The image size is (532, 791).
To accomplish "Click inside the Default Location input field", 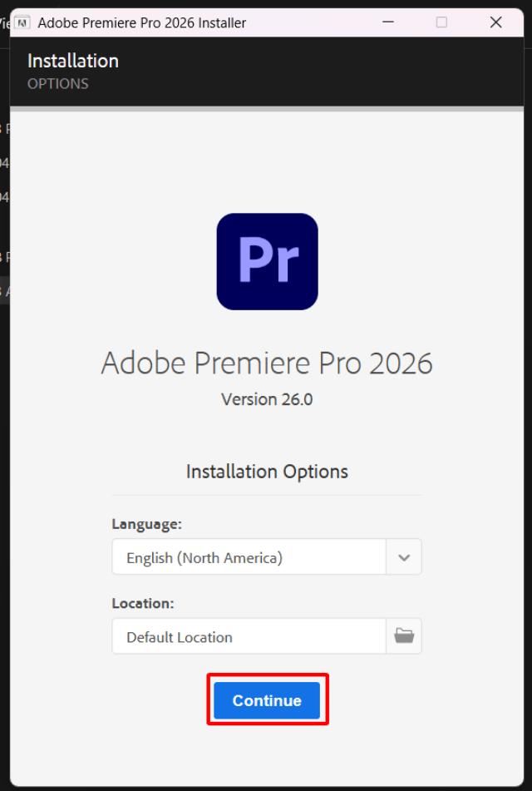I will coord(249,635).
